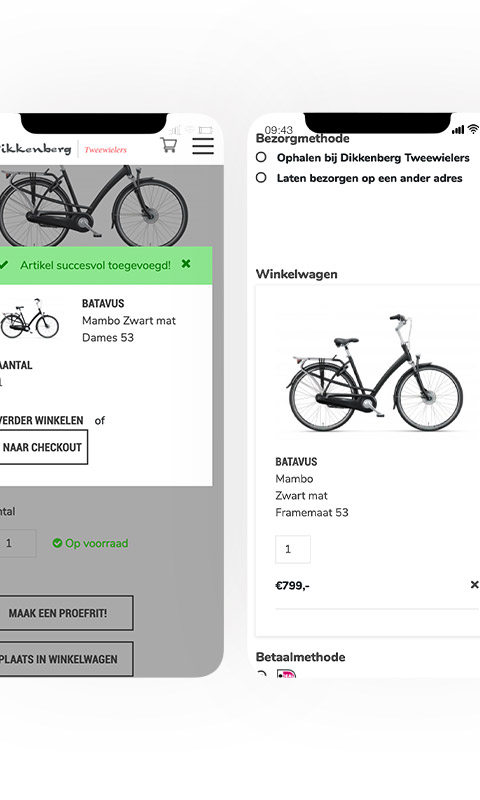Open large Batavus Mambo image in cart

pyautogui.click(x=374, y=373)
